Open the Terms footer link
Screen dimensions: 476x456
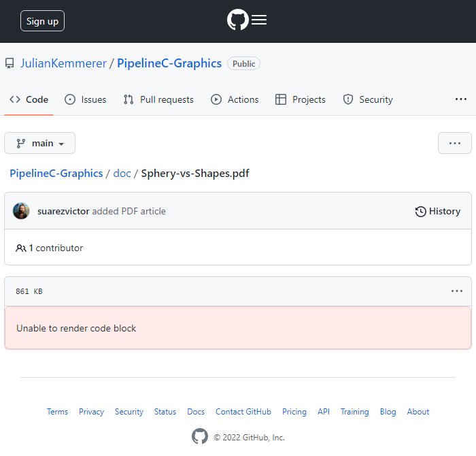[57, 412]
